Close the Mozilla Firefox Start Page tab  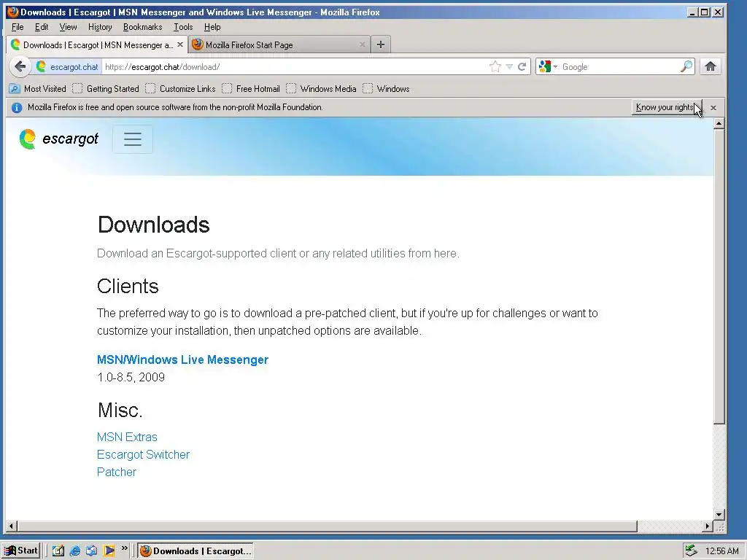coord(362,44)
